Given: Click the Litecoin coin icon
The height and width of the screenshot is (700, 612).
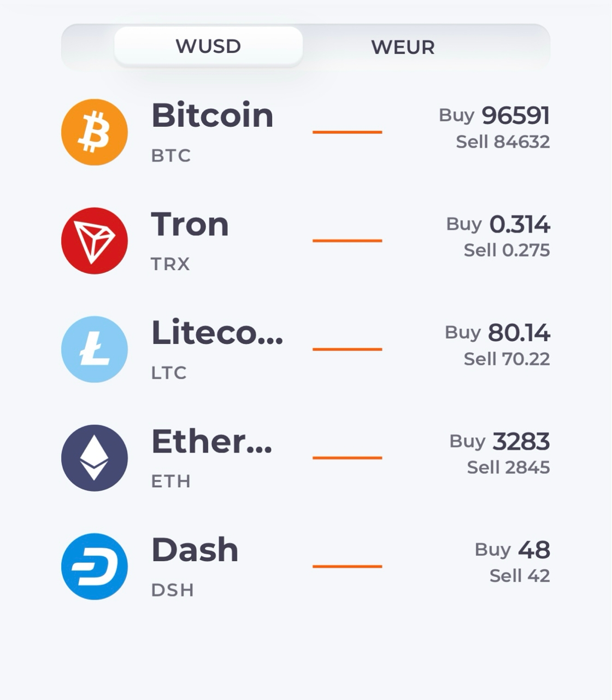Looking at the screenshot, I should (x=94, y=349).
